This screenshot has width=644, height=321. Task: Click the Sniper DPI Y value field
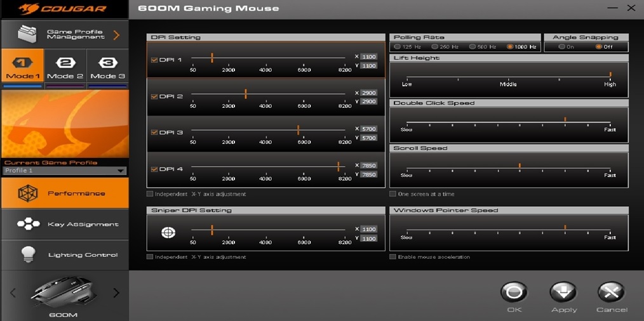[x=369, y=239]
